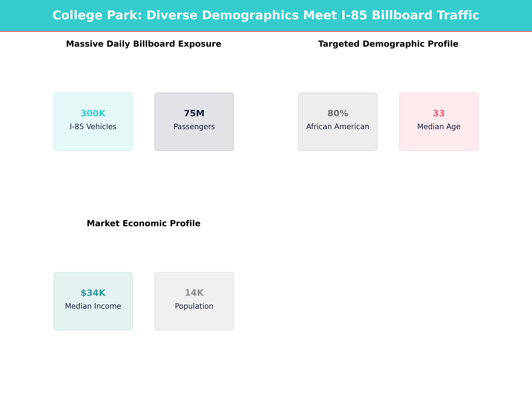
Task: Click the Market Economic Profile heading
Action: coord(144,223)
